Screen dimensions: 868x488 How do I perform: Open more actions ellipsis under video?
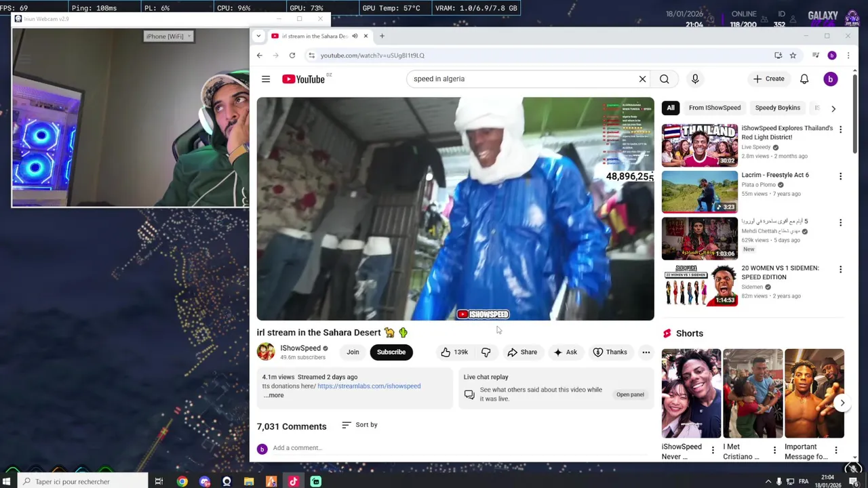pos(646,352)
